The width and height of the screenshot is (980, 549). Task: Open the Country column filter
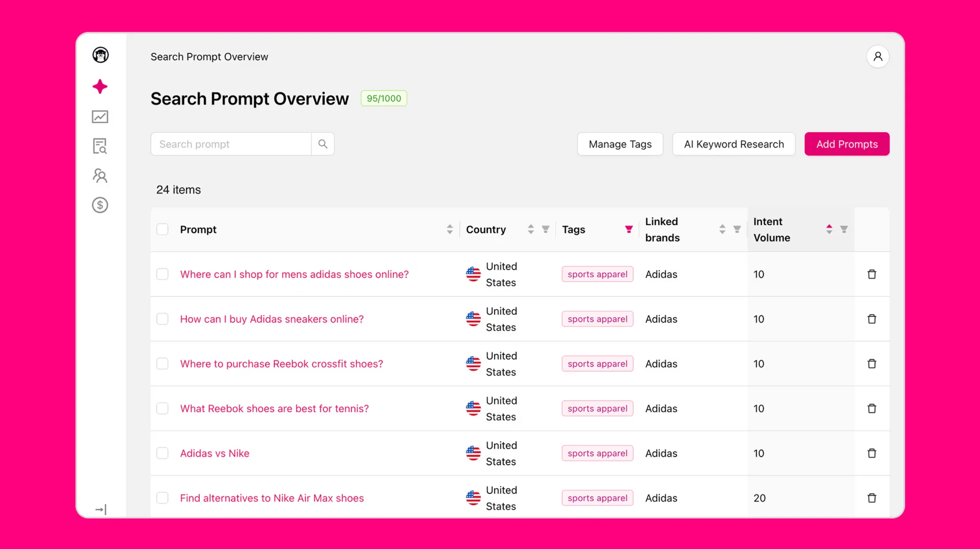click(545, 229)
